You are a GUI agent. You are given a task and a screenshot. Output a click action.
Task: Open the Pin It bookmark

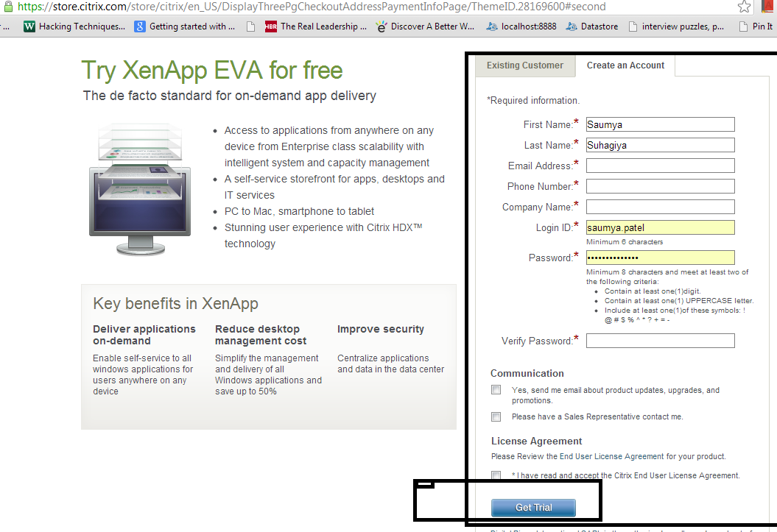tap(756, 26)
